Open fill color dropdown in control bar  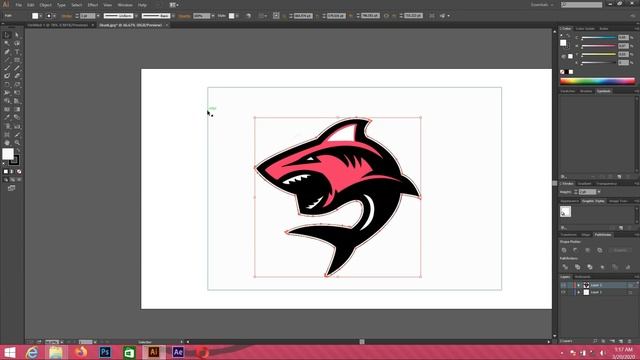tap(41, 16)
